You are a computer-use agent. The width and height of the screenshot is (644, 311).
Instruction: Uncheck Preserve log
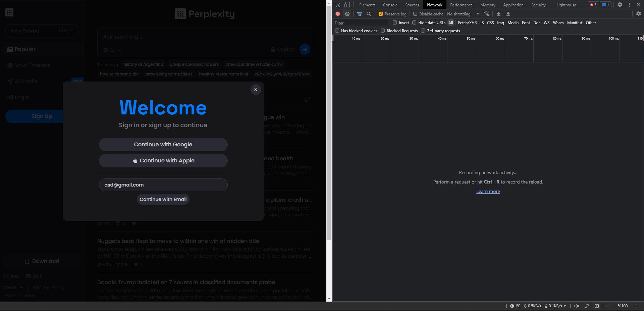point(381,14)
